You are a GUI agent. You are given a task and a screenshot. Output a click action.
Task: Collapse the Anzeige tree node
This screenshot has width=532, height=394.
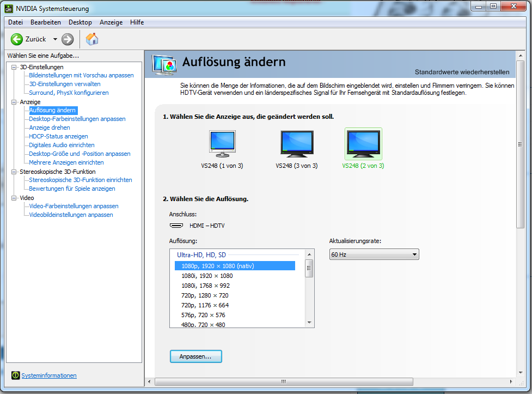point(14,102)
